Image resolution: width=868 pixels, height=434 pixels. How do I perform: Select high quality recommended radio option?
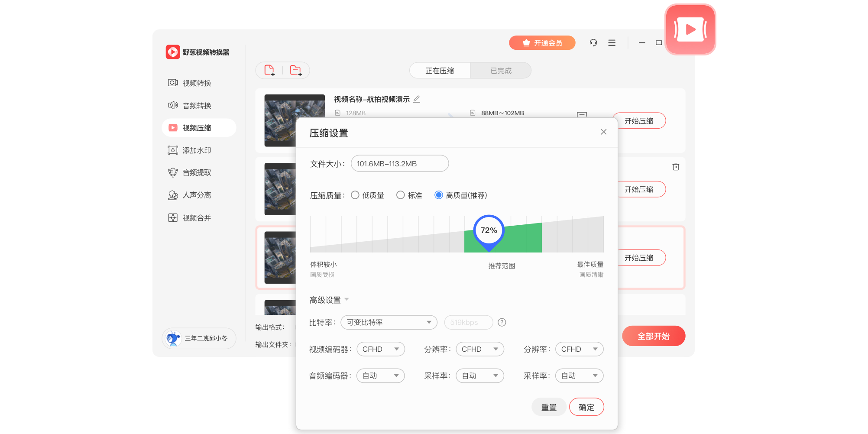pyautogui.click(x=439, y=195)
